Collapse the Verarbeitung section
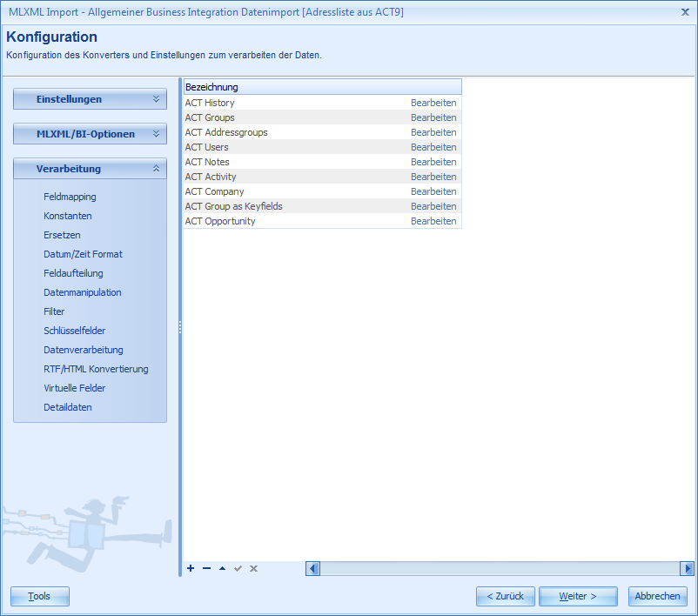The width and height of the screenshot is (698, 616). point(90,169)
